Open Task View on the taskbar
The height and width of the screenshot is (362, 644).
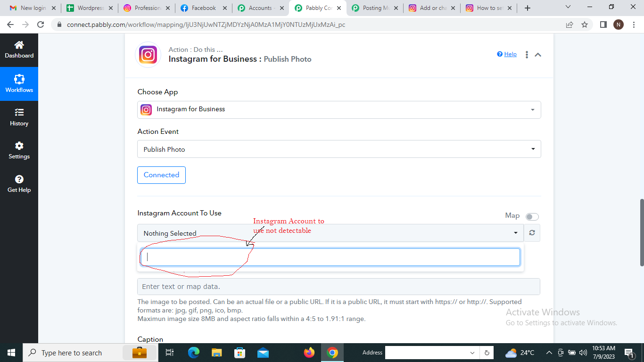170,353
